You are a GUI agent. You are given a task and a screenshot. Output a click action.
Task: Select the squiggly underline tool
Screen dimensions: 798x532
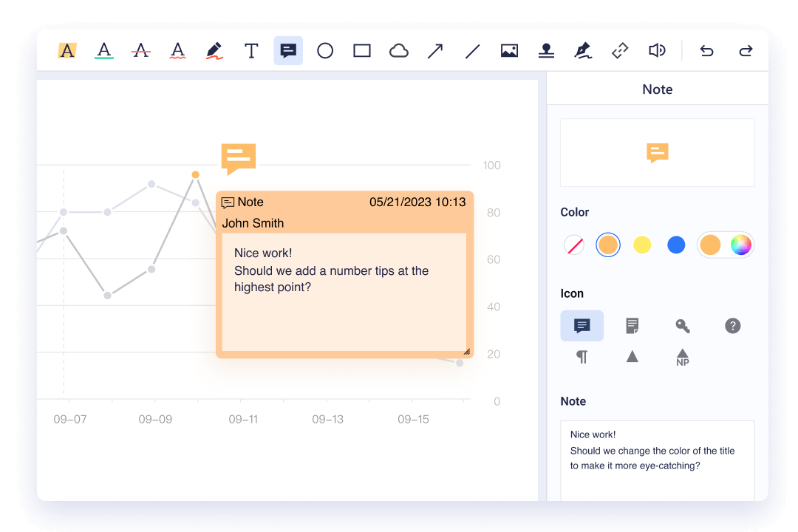(x=177, y=51)
